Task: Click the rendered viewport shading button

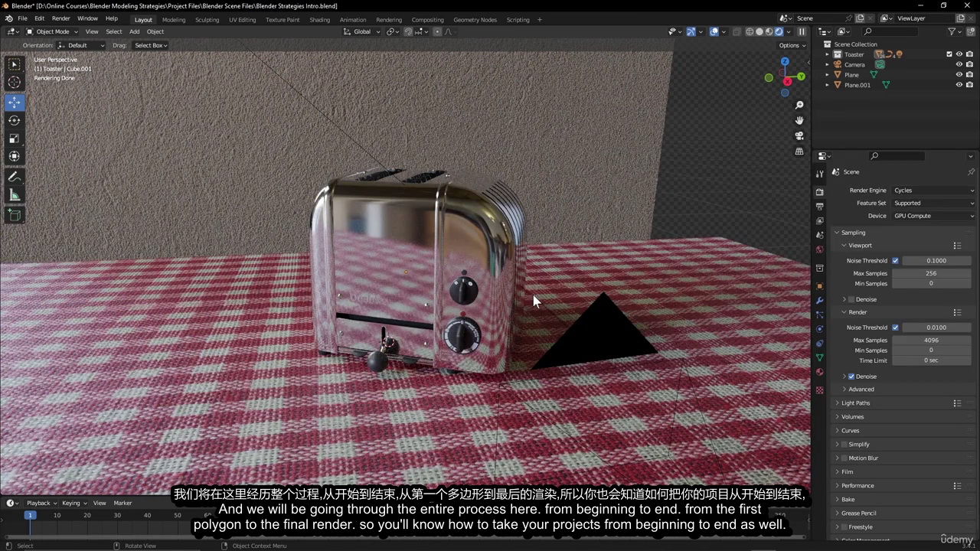Action: click(x=779, y=32)
